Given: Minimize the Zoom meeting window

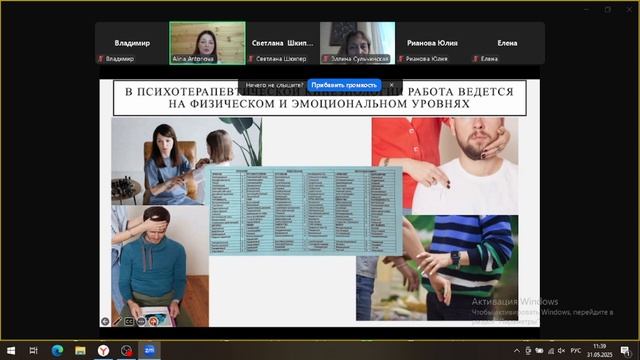Looking at the screenshot, I should (587, 9).
